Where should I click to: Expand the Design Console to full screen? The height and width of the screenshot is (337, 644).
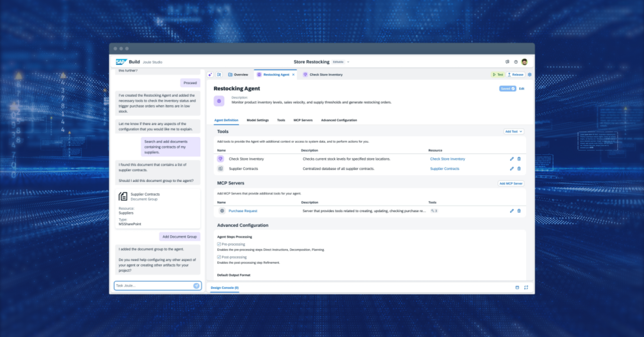[x=526, y=287]
